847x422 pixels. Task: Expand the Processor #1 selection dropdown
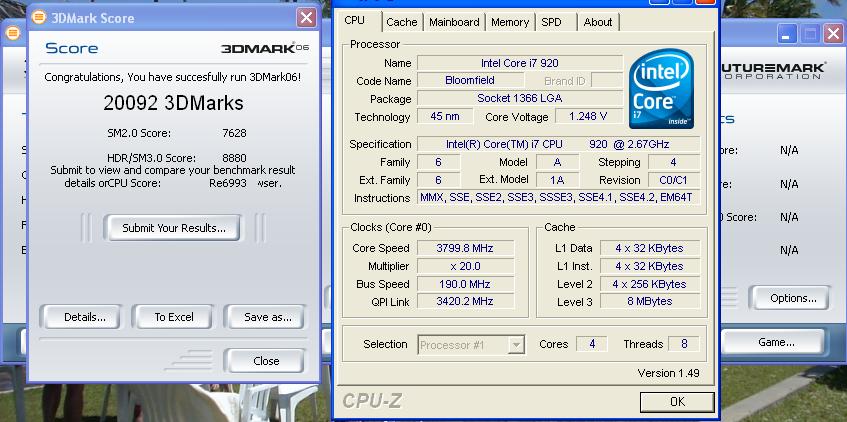click(517, 345)
